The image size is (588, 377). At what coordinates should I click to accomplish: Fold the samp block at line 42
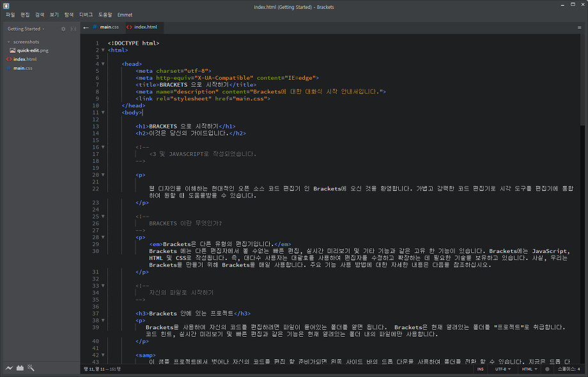pyautogui.click(x=103, y=355)
